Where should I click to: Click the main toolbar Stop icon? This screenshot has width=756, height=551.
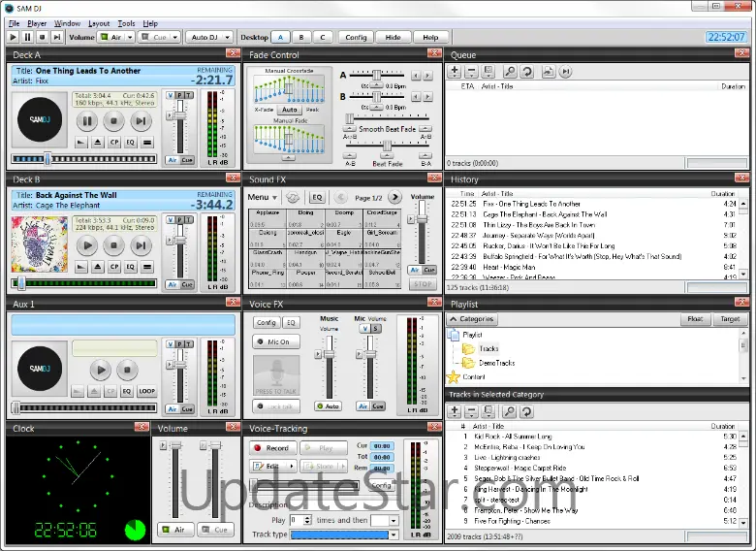tap(42, 37)
